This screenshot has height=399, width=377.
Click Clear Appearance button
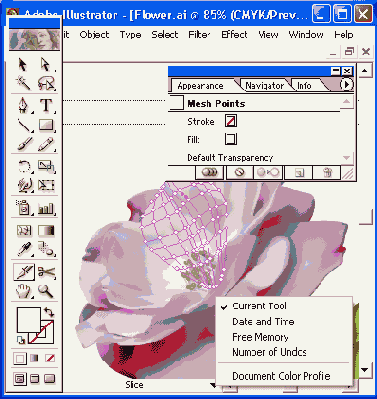pyautogui.click(x=239, y=172)
